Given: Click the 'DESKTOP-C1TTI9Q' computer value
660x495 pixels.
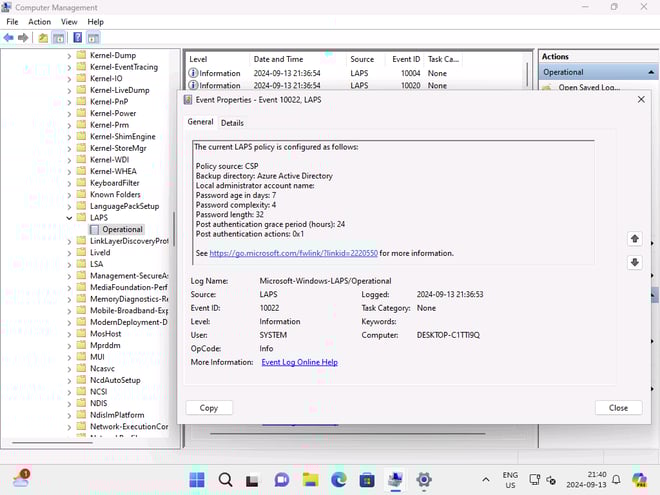Looking at the screenshot, I should 448,335.
